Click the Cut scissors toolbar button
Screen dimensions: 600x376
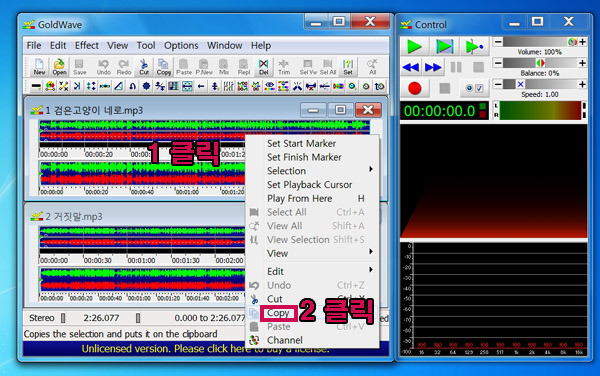144,67
